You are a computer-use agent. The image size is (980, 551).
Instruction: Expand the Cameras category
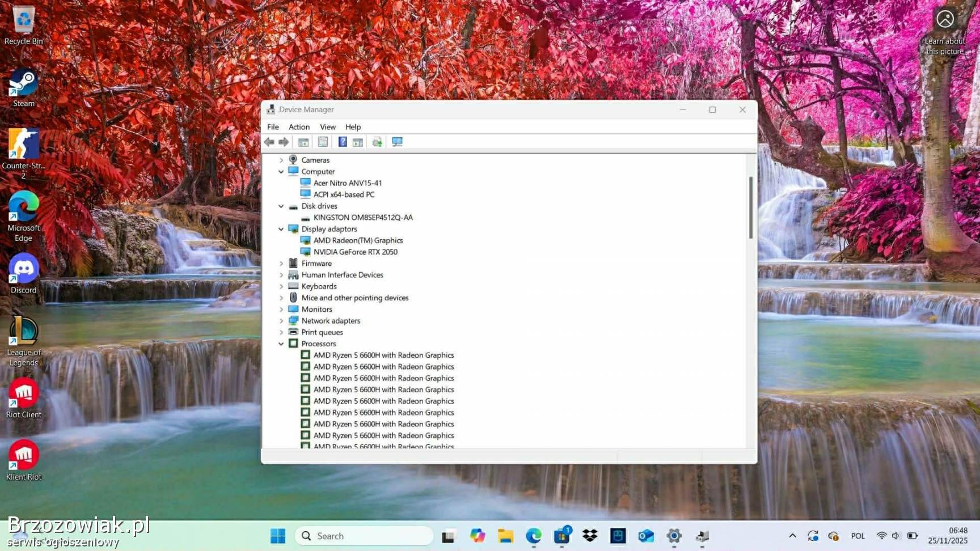coord(281,160)
